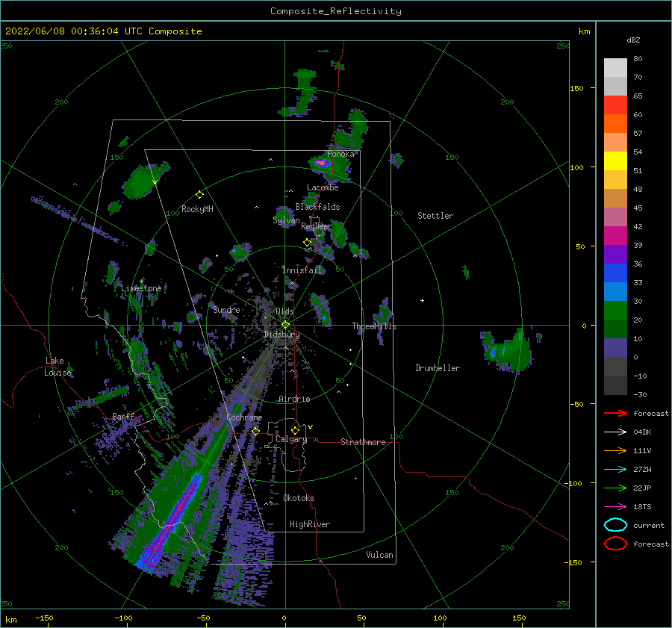
Task: Select the Cochrane label
Action: click(x=244, y=417)
